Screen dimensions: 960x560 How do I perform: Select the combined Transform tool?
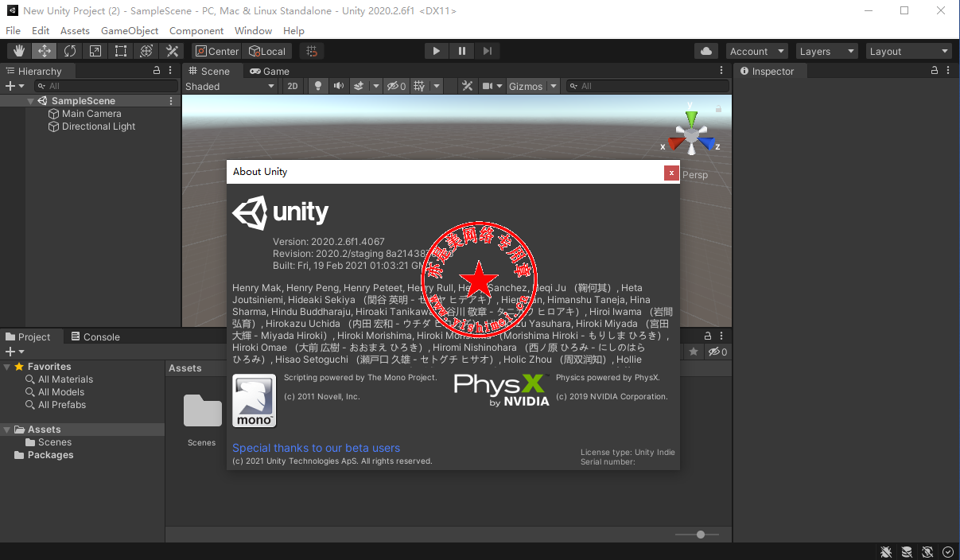(x=146, y=51)
